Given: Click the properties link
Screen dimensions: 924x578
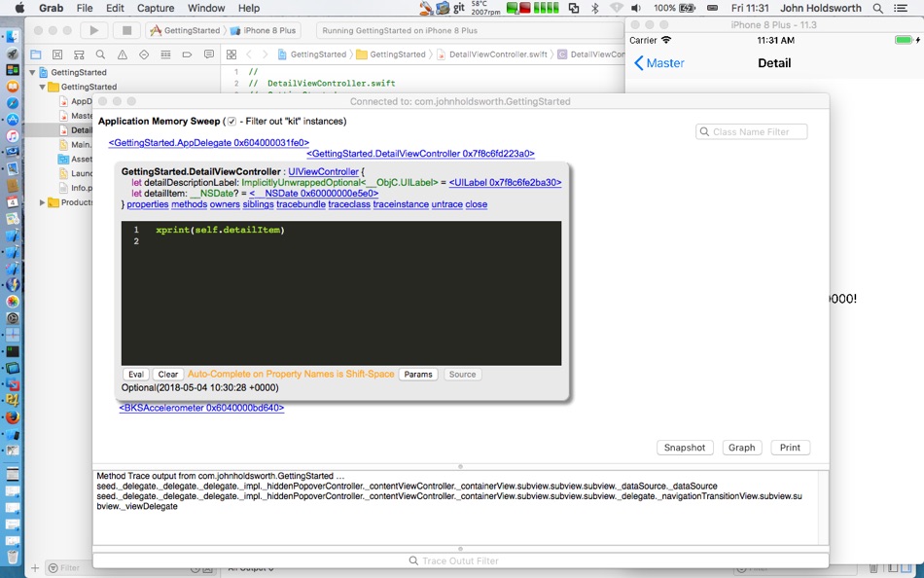Looking at the screenshot, I should (148, 204).
